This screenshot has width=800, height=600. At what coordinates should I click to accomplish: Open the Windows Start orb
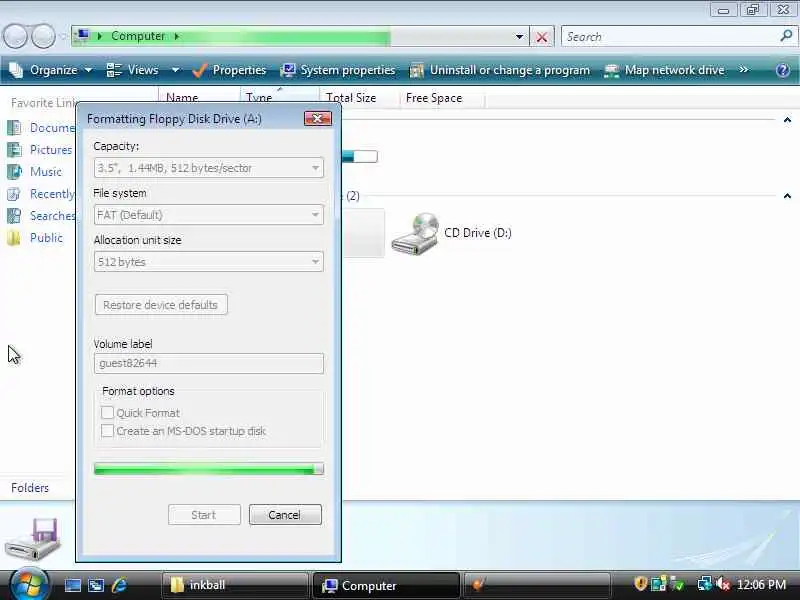pos(29,585)
